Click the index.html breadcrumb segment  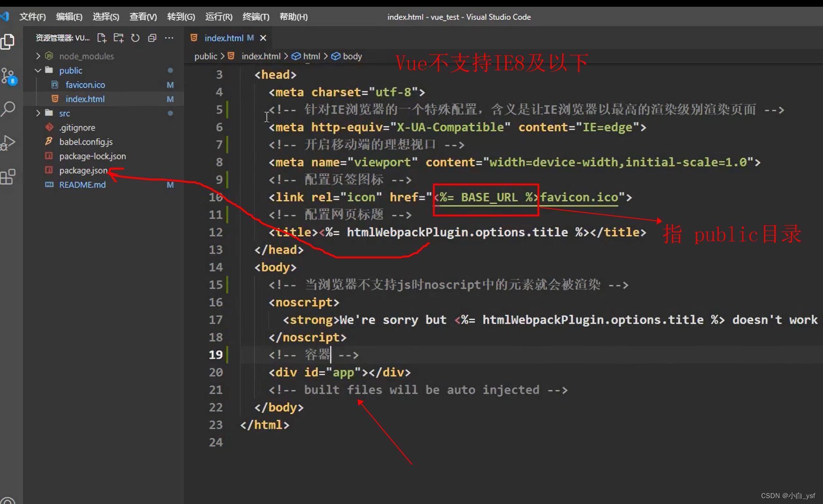[x=261, y=56]
